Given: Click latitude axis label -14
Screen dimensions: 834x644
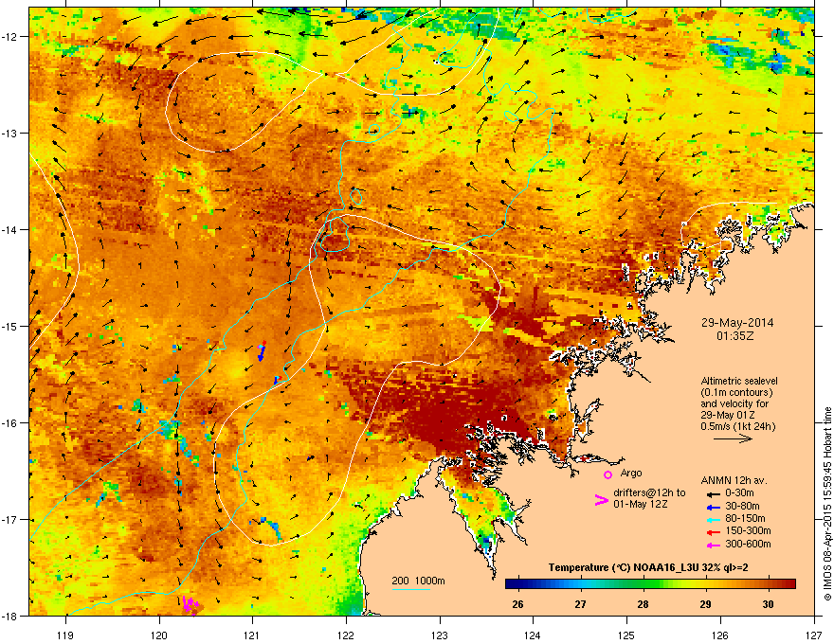Looking at the screenshot, I should tap(10, 229).
